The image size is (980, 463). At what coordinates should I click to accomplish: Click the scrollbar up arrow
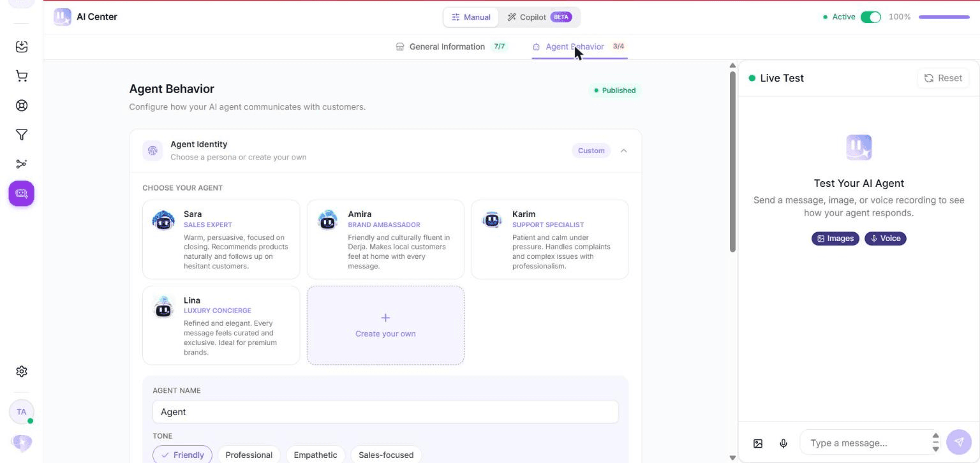coord(732,65)
